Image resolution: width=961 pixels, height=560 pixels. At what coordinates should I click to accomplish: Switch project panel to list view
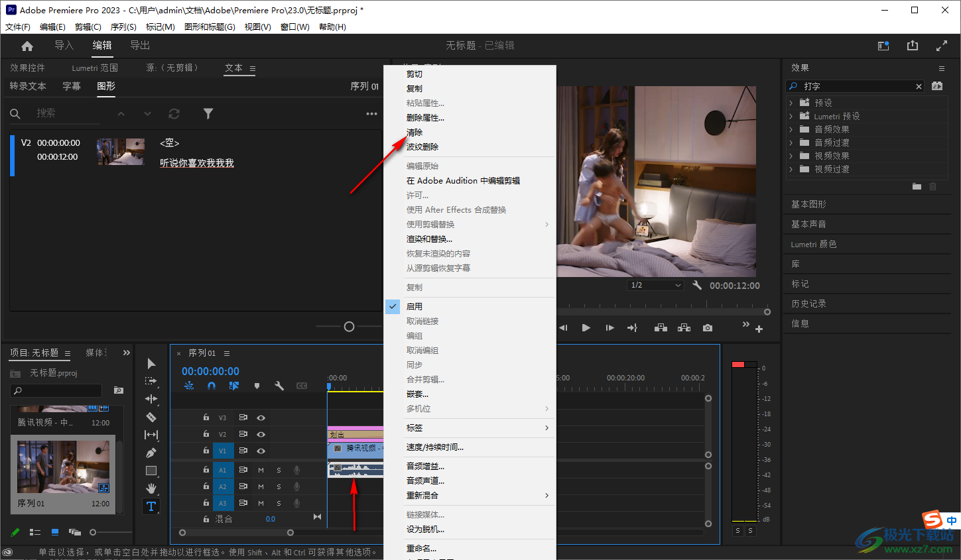35,532
